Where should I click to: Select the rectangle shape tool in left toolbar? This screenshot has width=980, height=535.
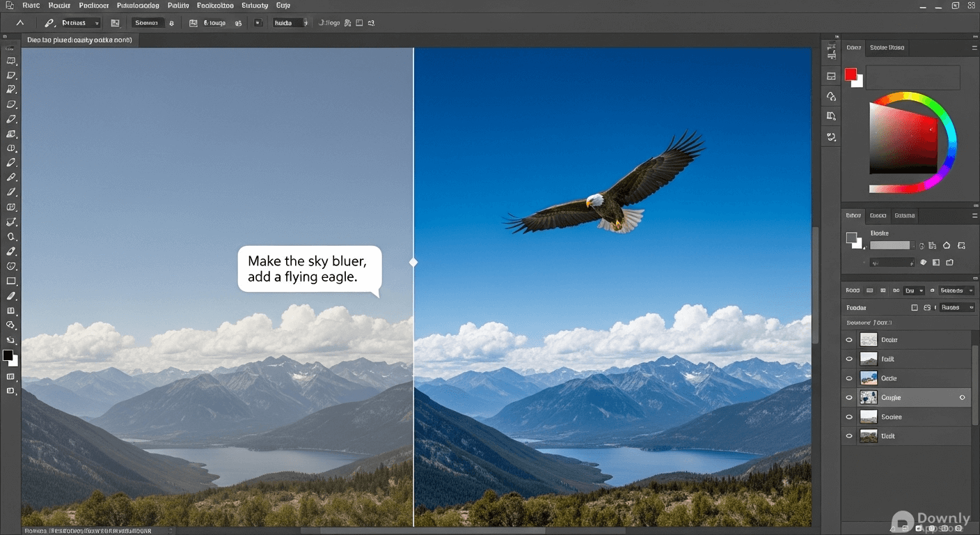click(11, 281)
